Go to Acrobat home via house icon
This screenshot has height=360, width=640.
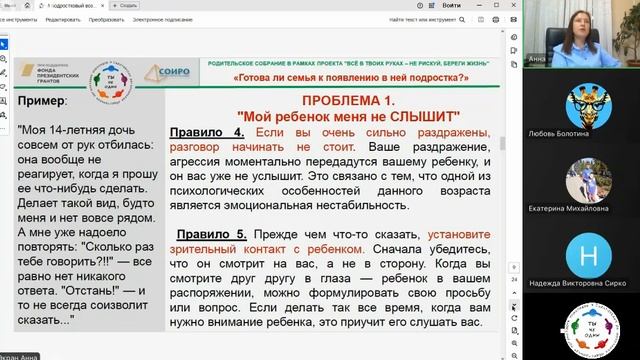(27, 6)
